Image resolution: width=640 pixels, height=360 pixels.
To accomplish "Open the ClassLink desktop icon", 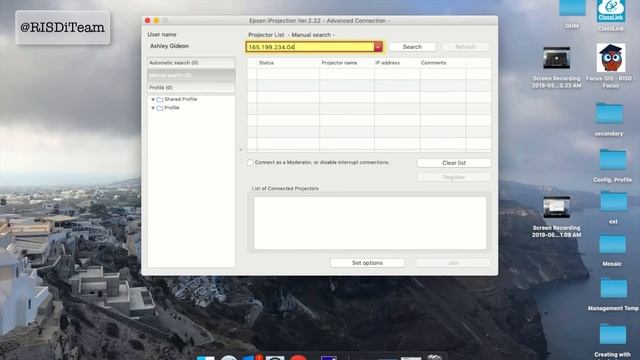I will coord(611,11).
